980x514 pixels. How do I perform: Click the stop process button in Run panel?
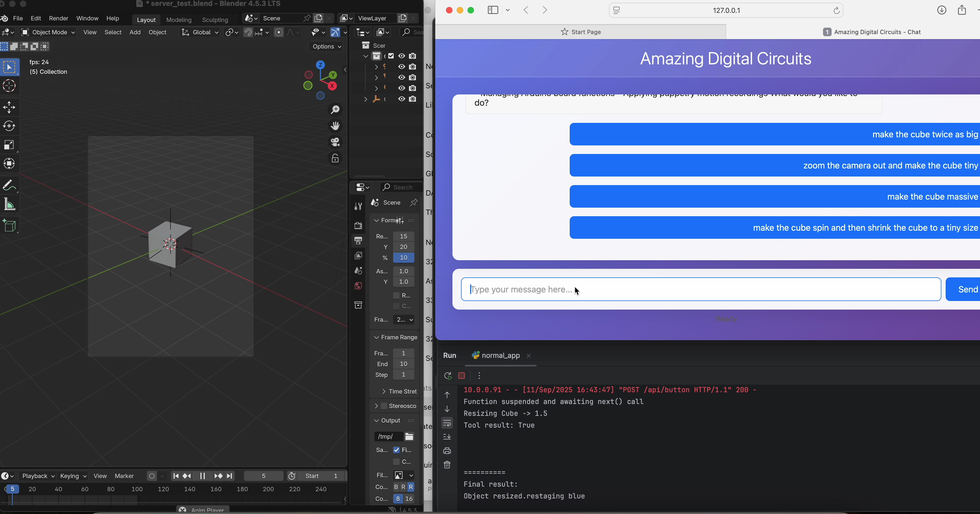pos(462,376)
